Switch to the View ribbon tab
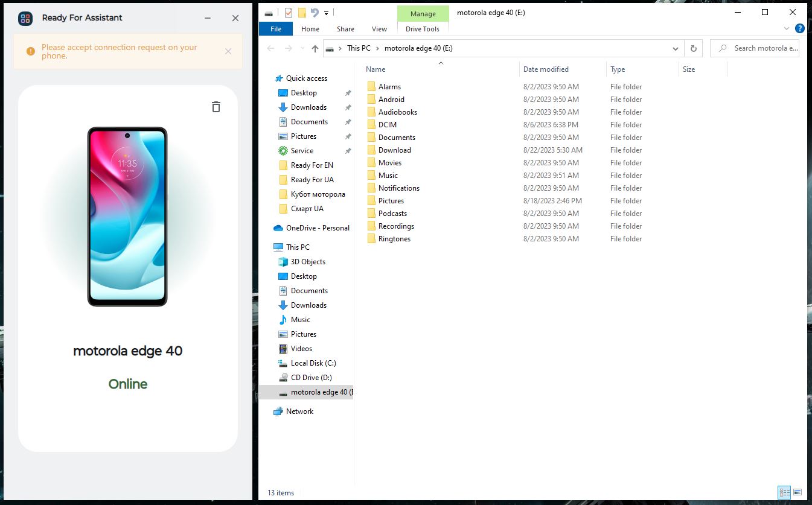 pyautogui.click(x=380, y=29)
